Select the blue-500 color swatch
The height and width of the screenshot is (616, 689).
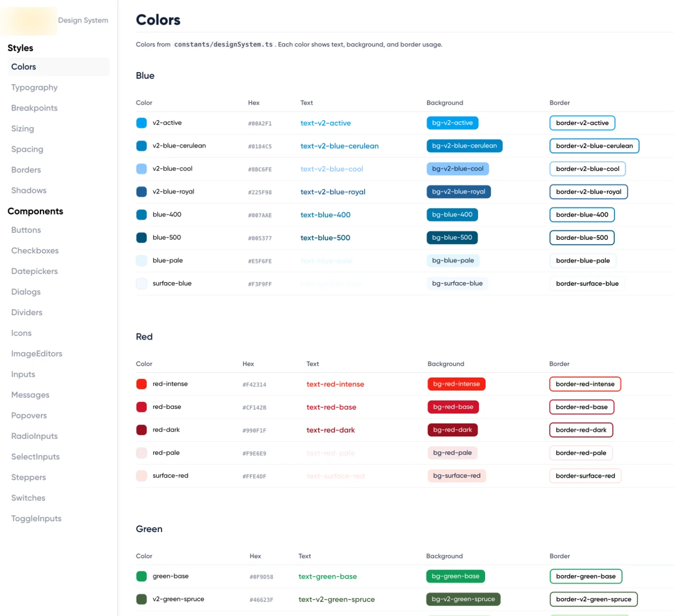click(141, 237)
